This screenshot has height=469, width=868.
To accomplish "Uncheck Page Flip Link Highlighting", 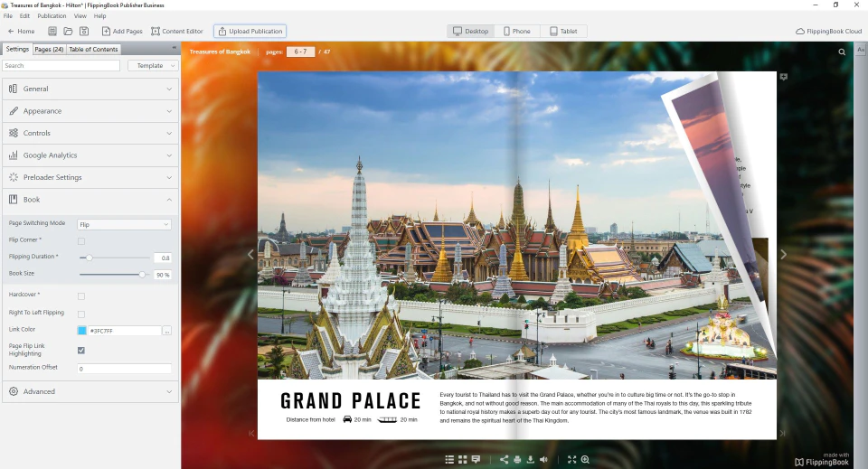I will [x=81, y=350].
